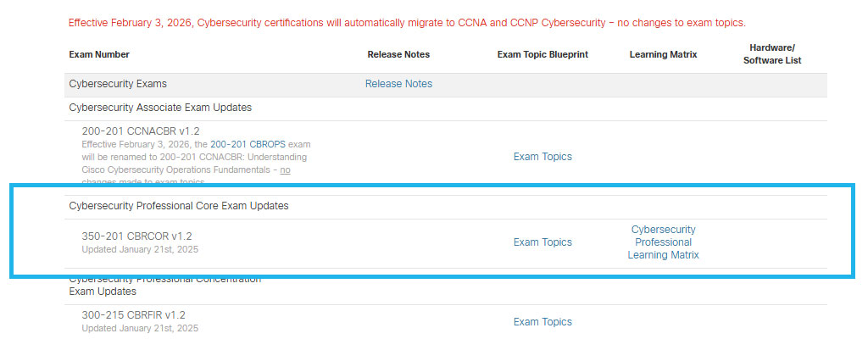Open Exam Topics for 300-215 CBRFIR

coord(542,322)
